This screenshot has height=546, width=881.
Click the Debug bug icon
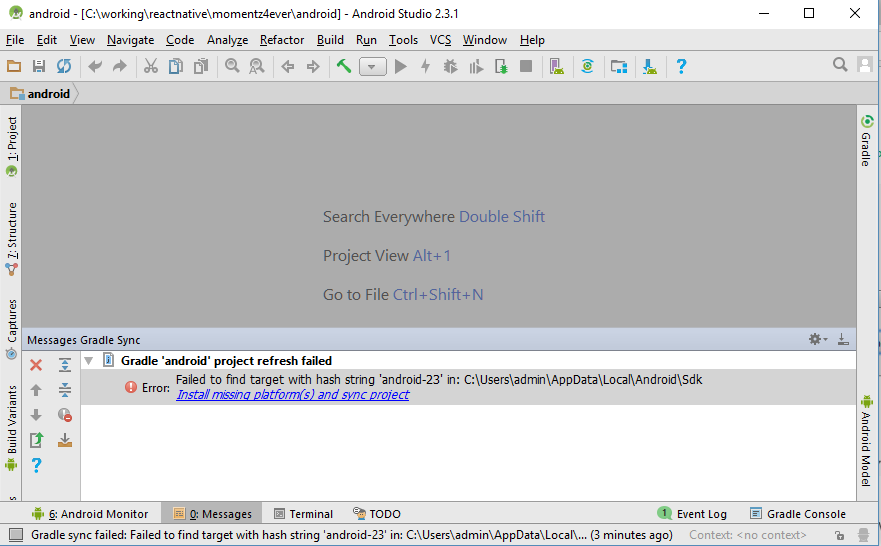[x=450, y=67]
